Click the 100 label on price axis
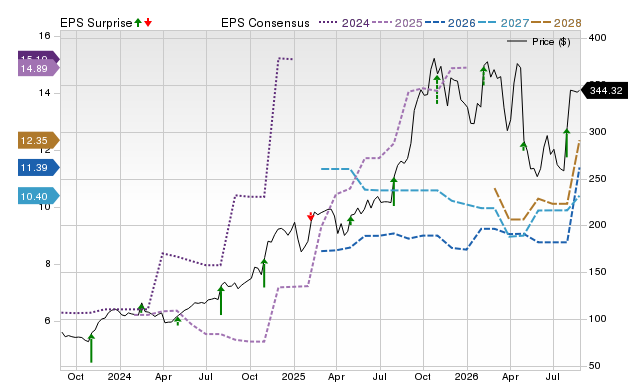Image resolution: width=640 pixels, height=382 pixels. tap(598, 319)
